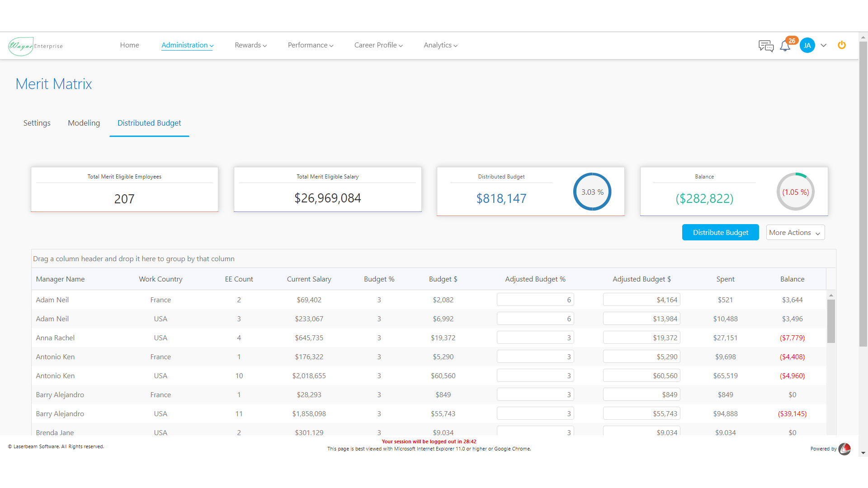Screen dimensions: 868x488
Task: Click the (1.05 %) balance gauge
Action: [x=796, y=192]
